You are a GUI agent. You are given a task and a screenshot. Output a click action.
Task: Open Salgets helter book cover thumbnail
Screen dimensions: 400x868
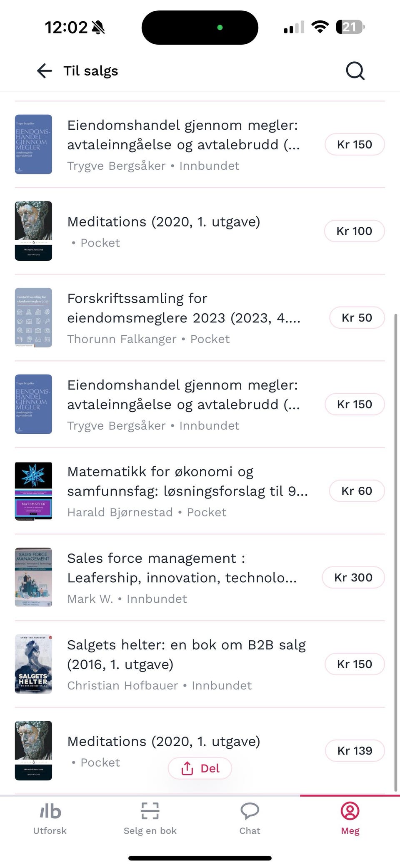33,664
